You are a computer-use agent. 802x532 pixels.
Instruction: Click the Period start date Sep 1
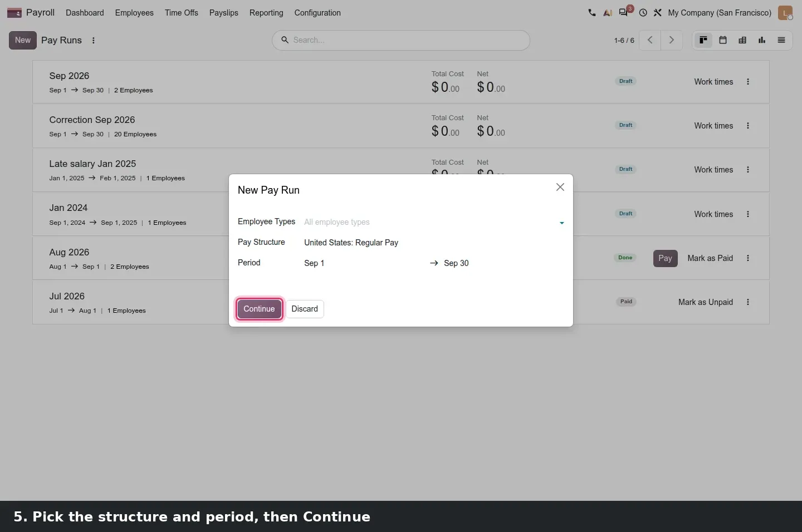(x=314, y=263)
